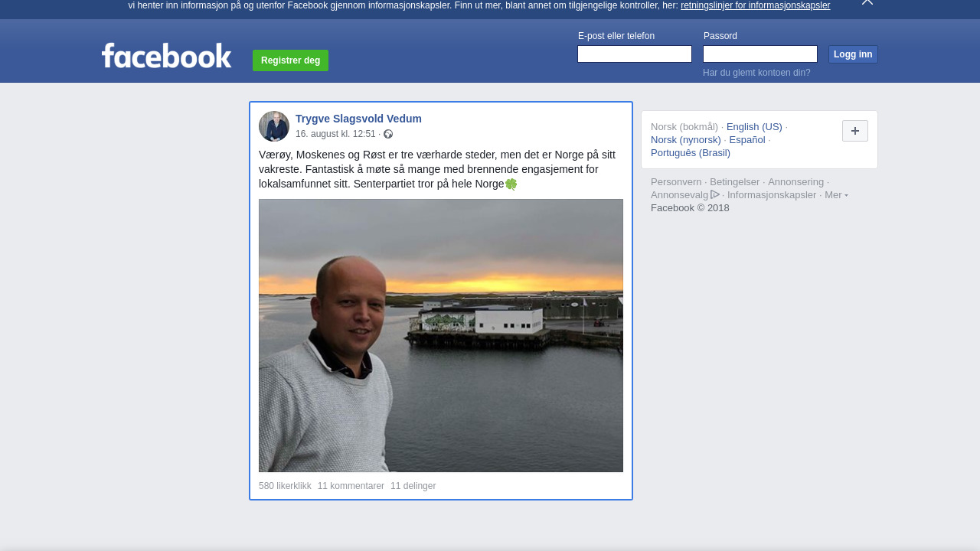This screenshot has width=980, height=551.
Task: Click the Registrer deg button
Action: point(290,60)
